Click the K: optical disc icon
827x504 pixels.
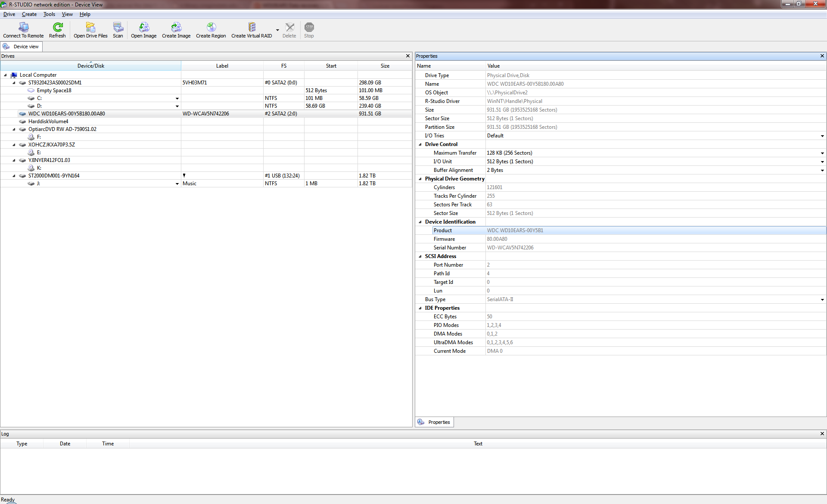coord(31,168)
